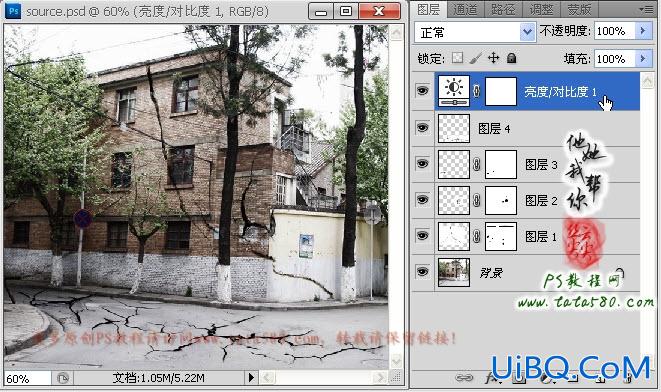
Task: Click the document window resize grip corner
Action: pyautogui.click(x=396, y=377)
